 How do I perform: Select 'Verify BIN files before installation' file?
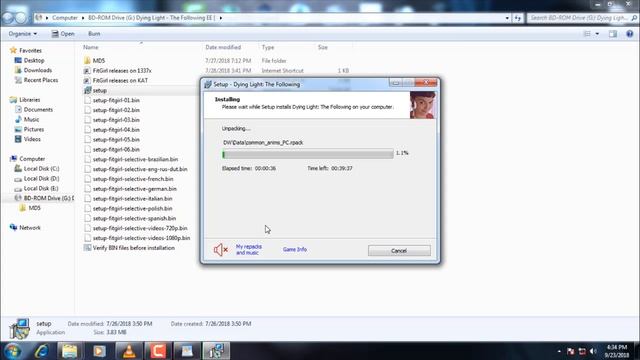pyautogui.click(x=133, y=248)
